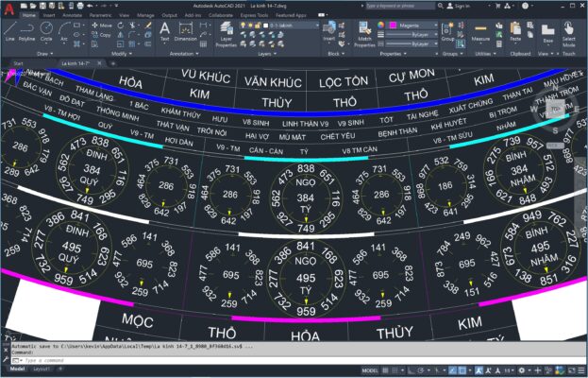
Task: Select the Dimension tool
Action: (x=186, y=34)
